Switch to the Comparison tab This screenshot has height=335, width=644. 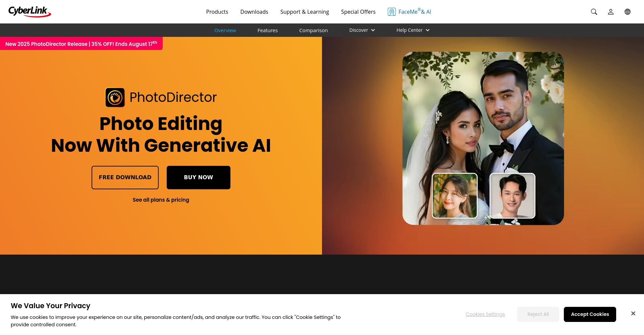(x=313, y=30)
